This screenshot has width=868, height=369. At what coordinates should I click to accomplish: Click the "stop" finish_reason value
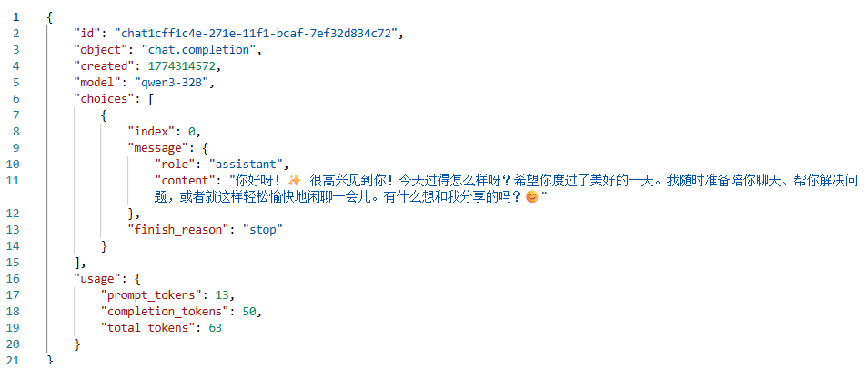tap(261, 230)
